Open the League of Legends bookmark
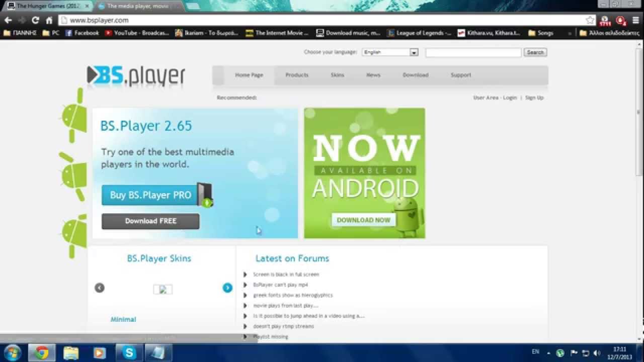The width and height of the screenshot is (644, 362). [419, 33]
